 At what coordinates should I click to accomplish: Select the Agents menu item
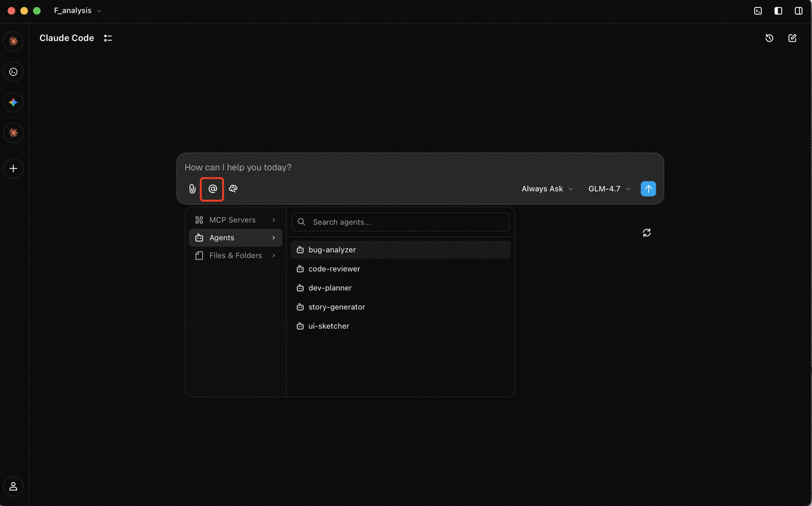[235, 237]
